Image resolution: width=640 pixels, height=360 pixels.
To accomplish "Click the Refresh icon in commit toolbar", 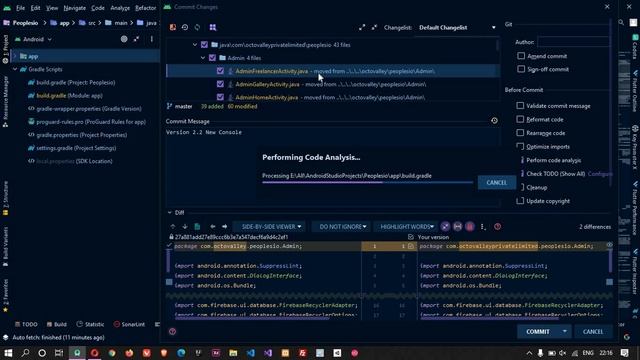I will click(198, 27).
